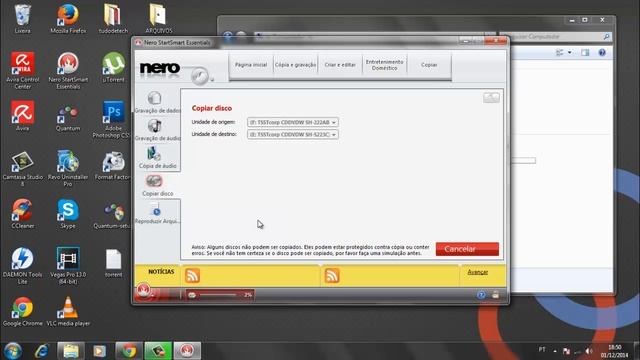Open Format Factory desktop shortcut
Viewport: 640px width, 360px height.
113,165
